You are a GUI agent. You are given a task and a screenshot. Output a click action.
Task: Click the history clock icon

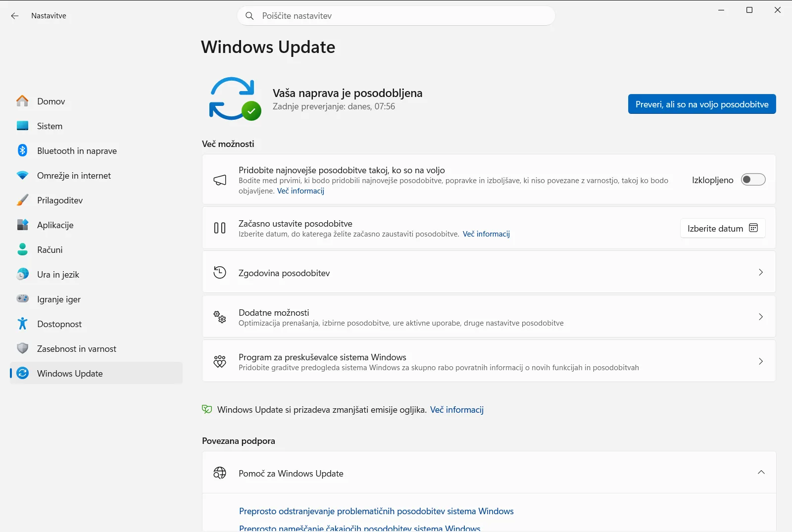coord(220,272)
